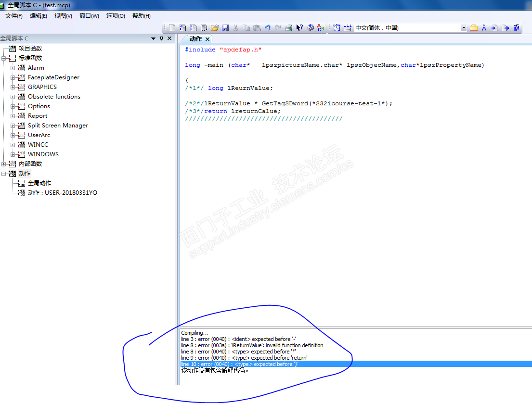Expand the 内部函数 tree node
This screenshot has height=403, width=532.
[3, 164]
